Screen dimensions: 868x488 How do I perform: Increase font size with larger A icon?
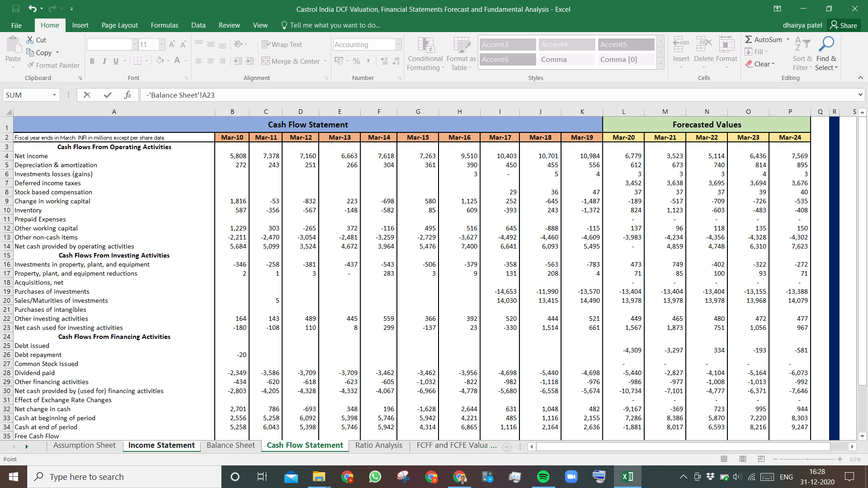click(172, 44)
